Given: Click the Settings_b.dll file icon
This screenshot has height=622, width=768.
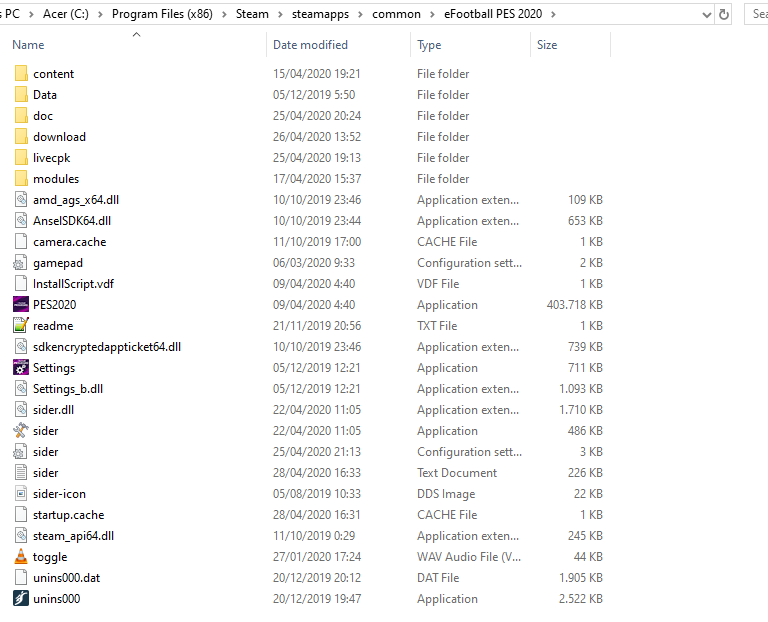Looking at the screenshot, I should click(21, 389).
